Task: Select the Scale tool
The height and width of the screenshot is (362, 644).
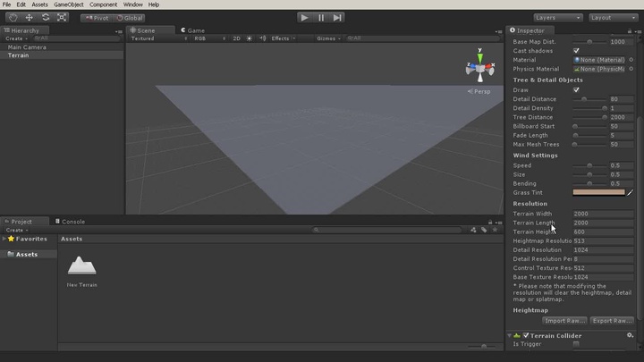Action: [x=62, y=18]
